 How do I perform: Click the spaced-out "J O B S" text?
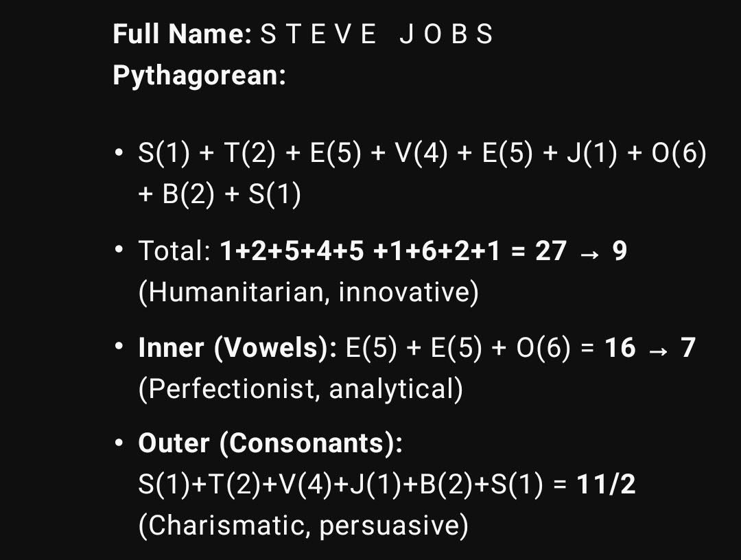[446, 34]
